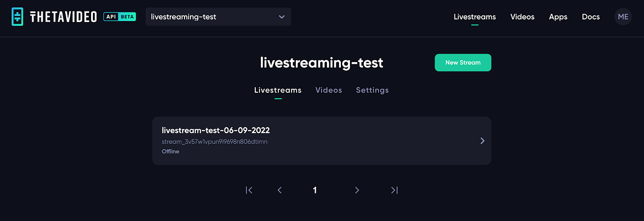Go to the first page of streams

[249, 190]
